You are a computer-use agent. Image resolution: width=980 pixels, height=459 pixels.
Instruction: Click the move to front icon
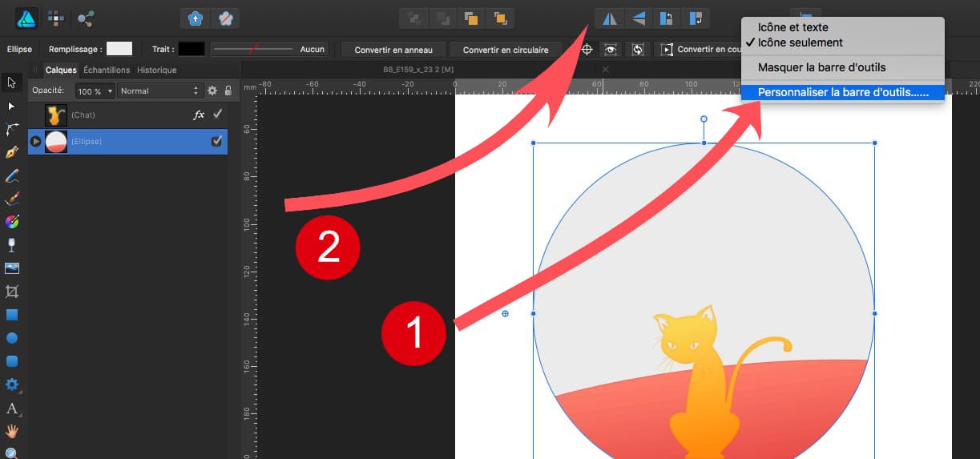(500, 18)
